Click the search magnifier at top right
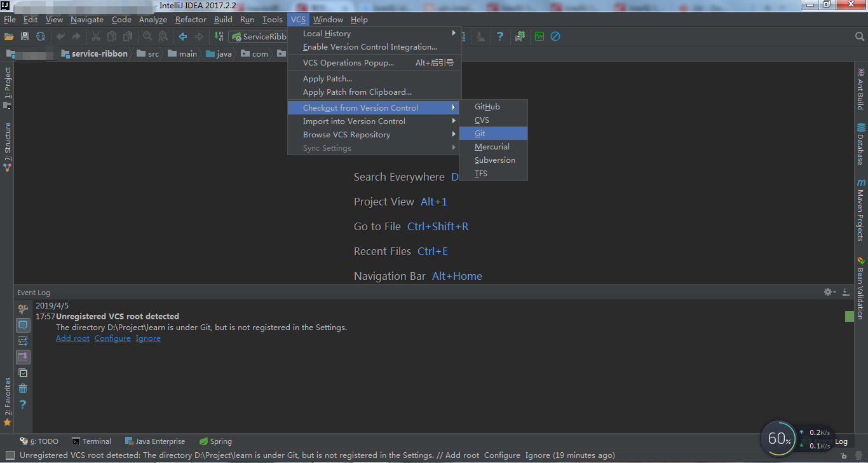 click(859, 36)
